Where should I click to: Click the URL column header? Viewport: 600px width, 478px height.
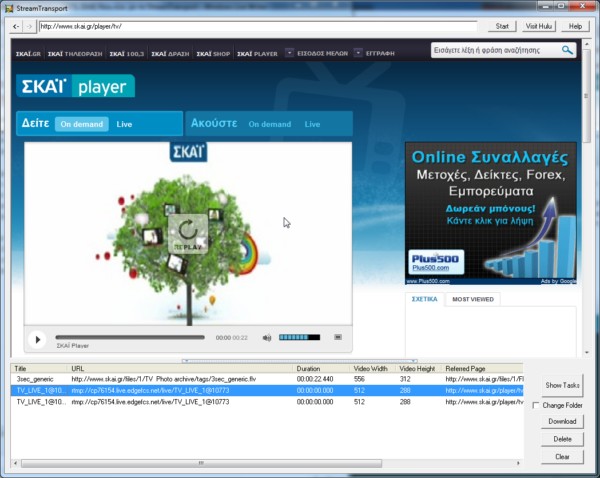point(180,369)
